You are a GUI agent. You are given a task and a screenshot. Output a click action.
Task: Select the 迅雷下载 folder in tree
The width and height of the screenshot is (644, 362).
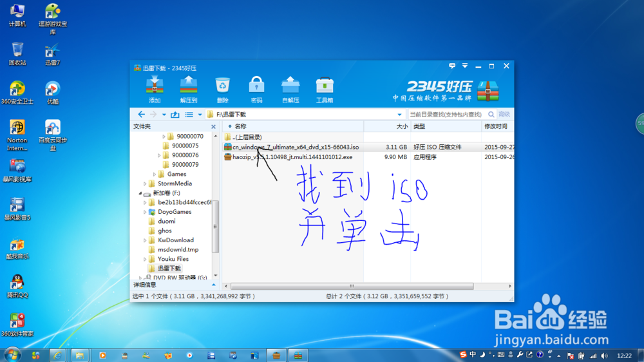click(165, 269)
